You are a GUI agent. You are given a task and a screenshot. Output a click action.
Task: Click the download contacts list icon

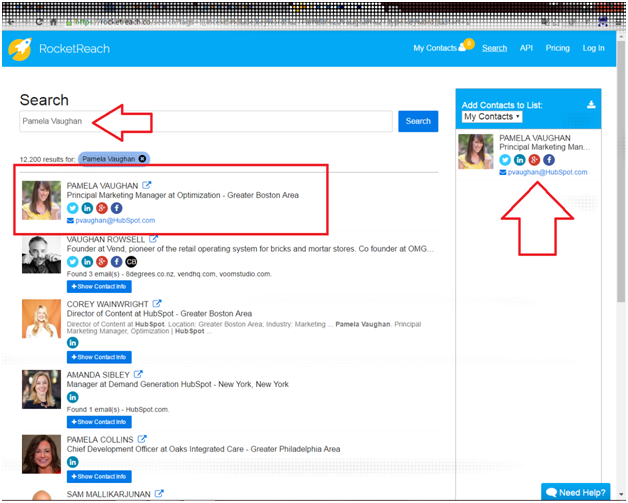(x=591, y=105)
